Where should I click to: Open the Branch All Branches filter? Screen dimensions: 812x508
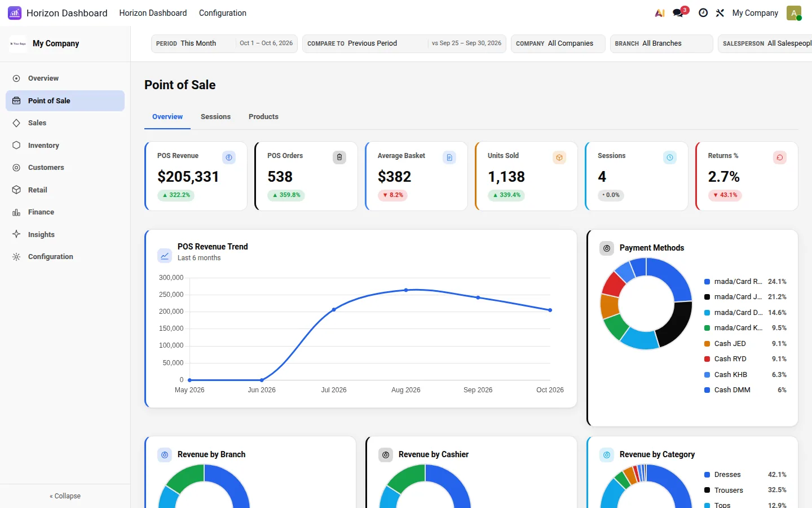point(661,43)
